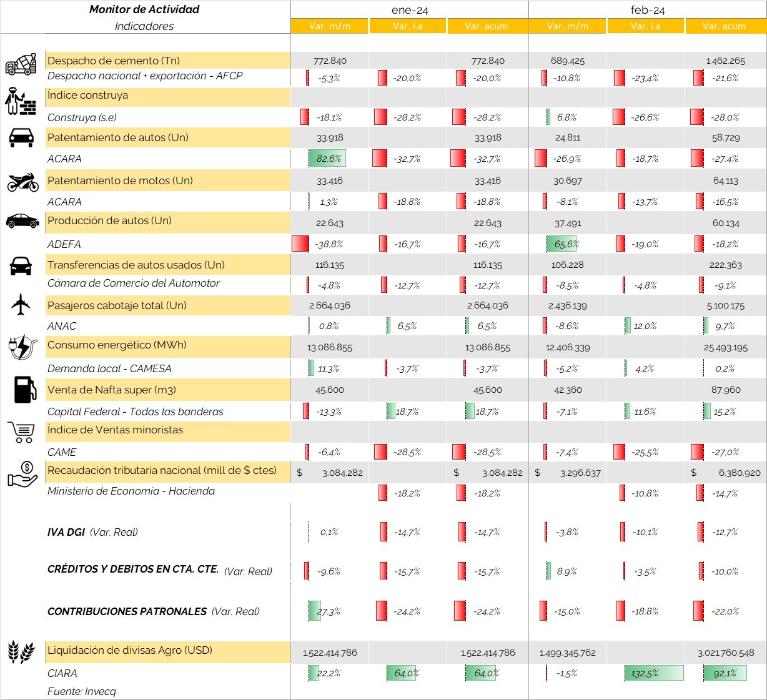Click the Liquidación de divisas Agro (USD) label
767x700 pixels.
130,650
